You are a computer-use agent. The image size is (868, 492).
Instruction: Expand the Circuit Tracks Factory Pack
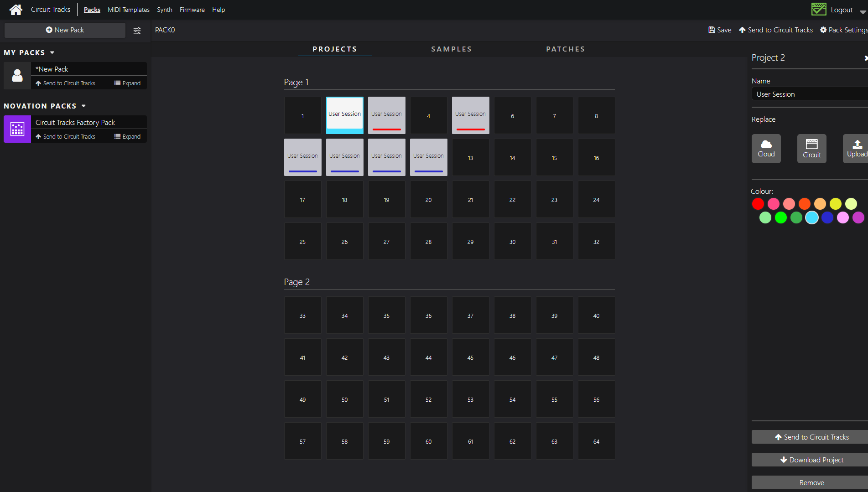(127, 136)
